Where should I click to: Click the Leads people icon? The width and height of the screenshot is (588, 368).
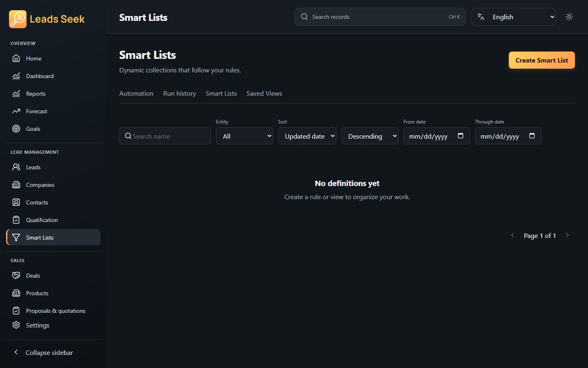[16, 167]
